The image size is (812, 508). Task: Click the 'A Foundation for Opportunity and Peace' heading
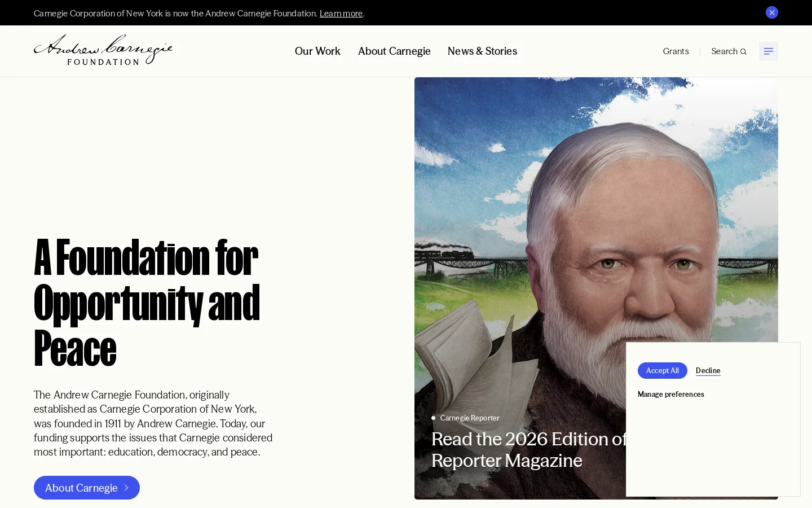coord(147,303)
